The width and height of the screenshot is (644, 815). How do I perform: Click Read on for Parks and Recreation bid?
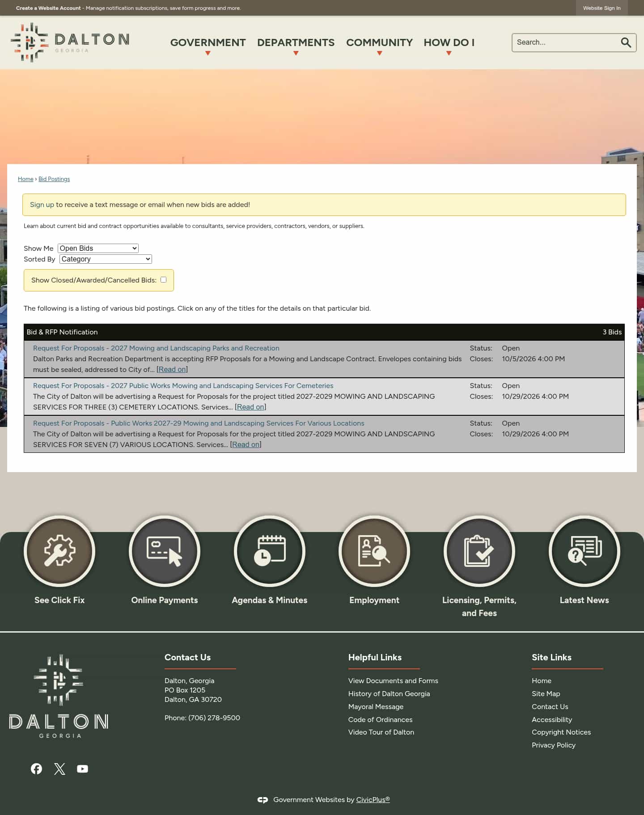pyautogui.click(x=172, y=370)
